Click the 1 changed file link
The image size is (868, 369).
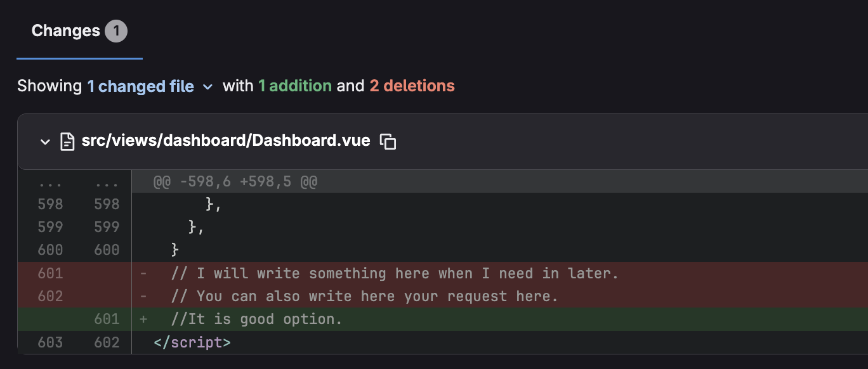[140, 86]
